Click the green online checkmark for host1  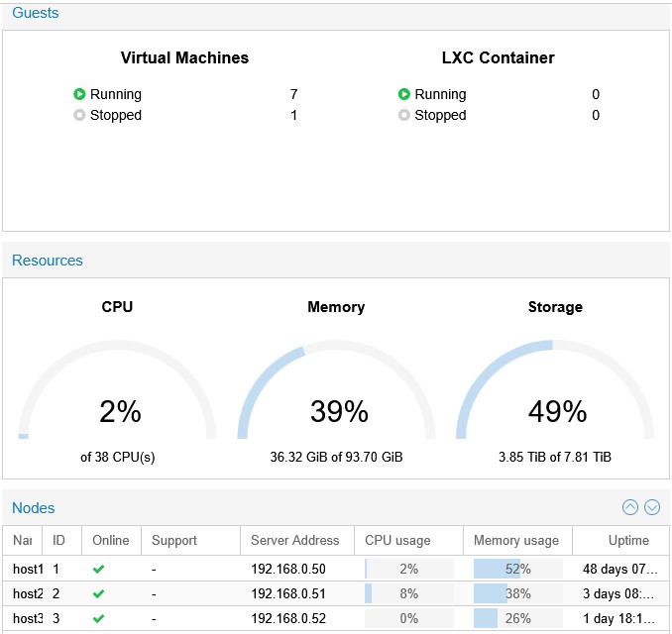click(x=98, y=570)
